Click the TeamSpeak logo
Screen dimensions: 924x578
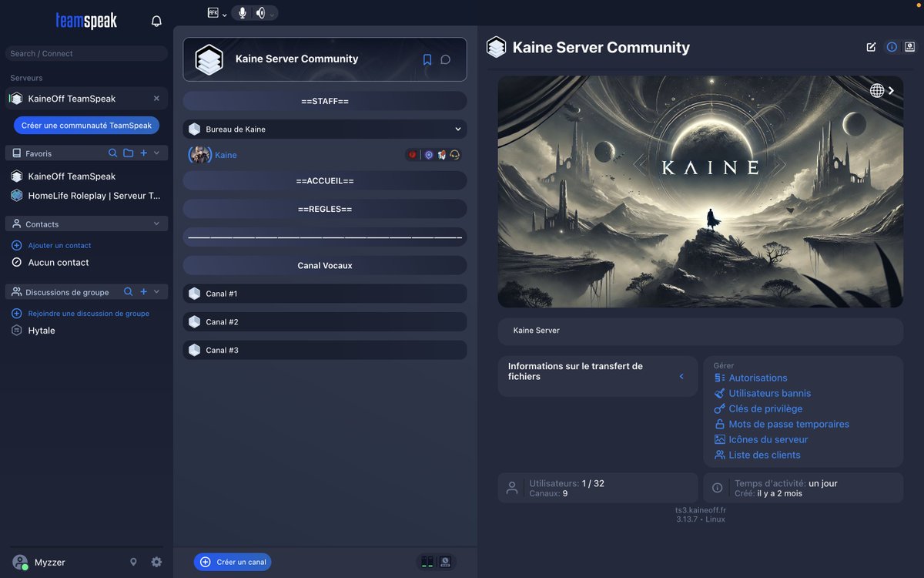tap(86, 21)
